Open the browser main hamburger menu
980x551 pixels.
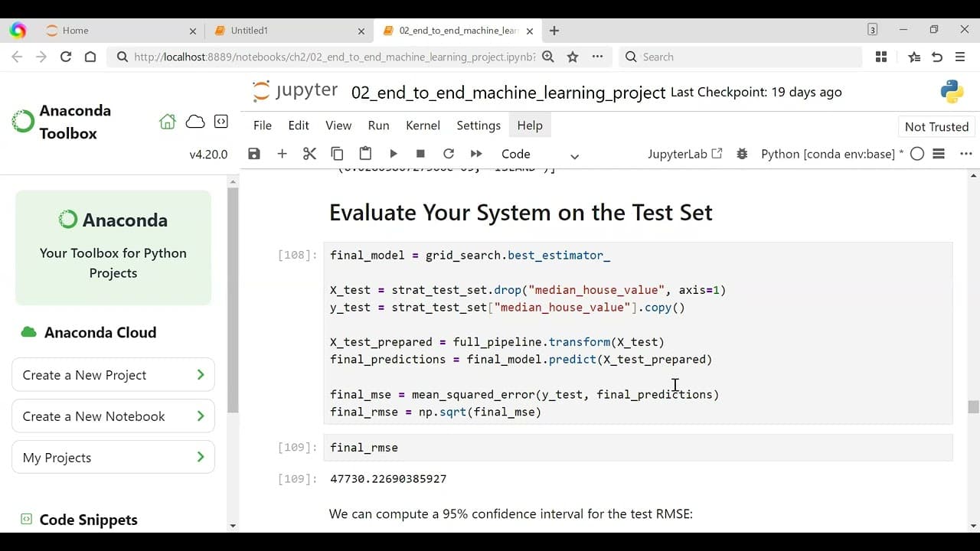tap(960, 57)
